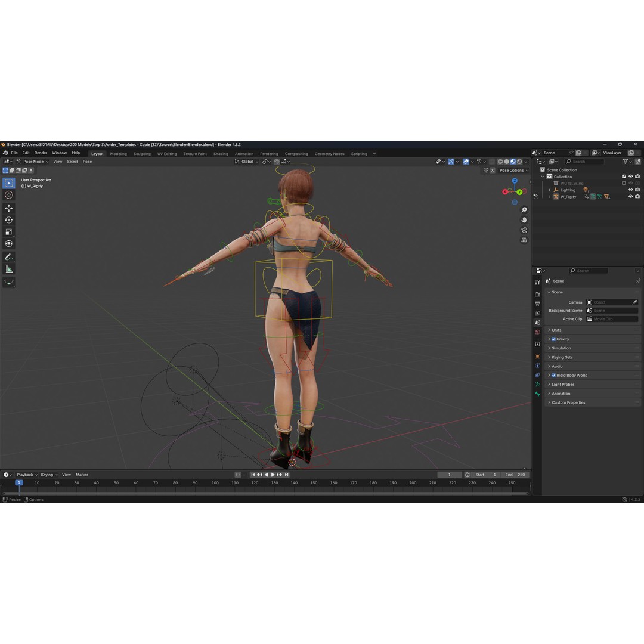The image size is (644, 644).
Task: Choose the Move tool
Action: [8, 208]
